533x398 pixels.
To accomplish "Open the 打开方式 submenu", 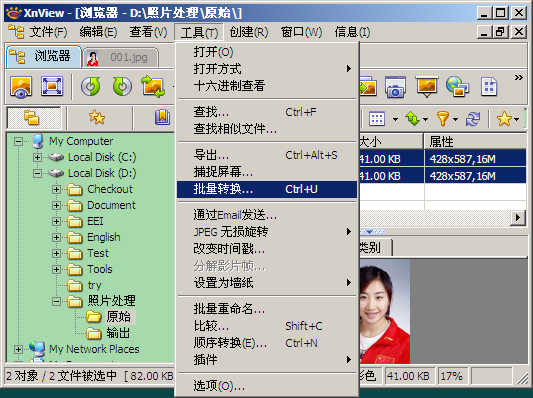I will pos(267,69).
